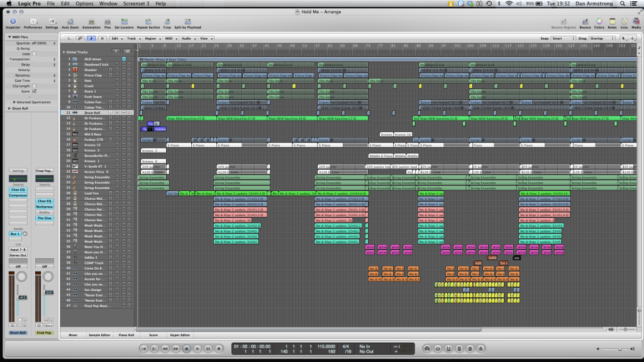
Task: Toggle mute on the OLD mixes track
Action: coord(124,59)
